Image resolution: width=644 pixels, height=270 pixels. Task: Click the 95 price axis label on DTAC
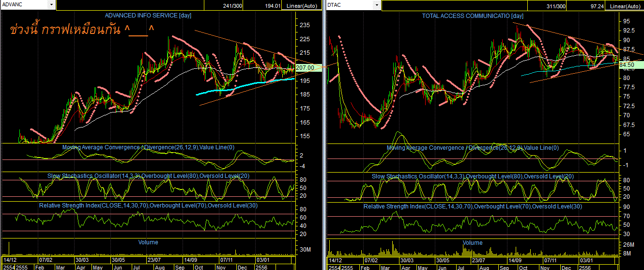[627, 21]
